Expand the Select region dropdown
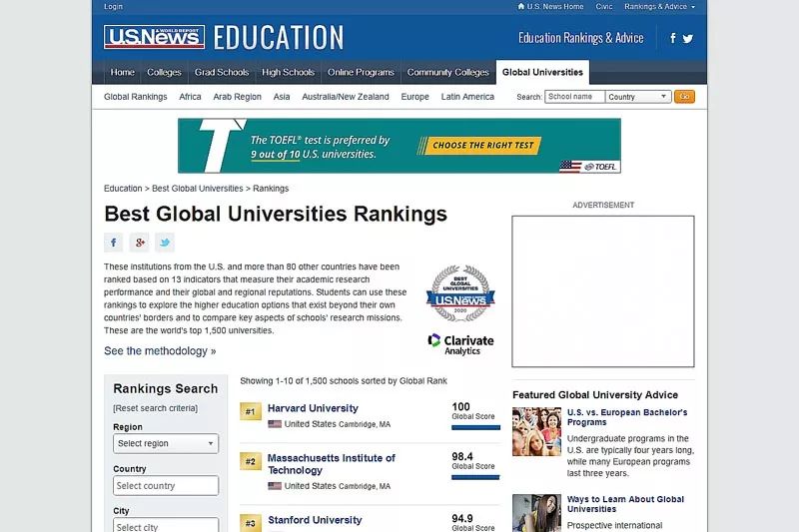This screenshot has height=532, width=799. tap(166, 443)
